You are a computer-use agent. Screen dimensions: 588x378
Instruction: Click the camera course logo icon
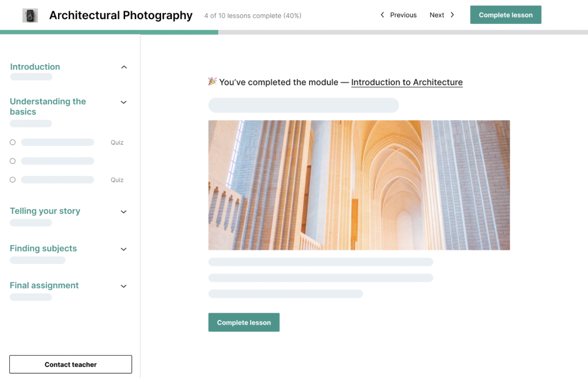(30, 15)
